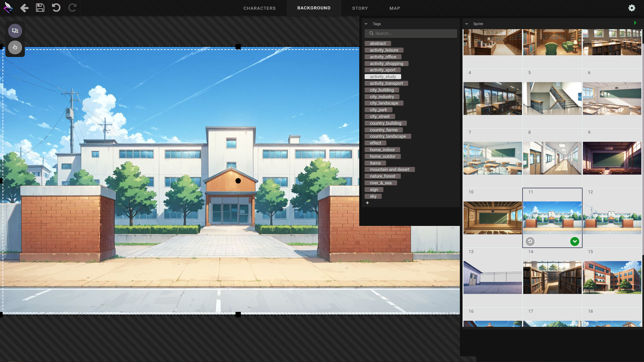This screenshot has width=644, height=362.
Task: Click the reset icon on sprite 11
Action: coord(530,241)
